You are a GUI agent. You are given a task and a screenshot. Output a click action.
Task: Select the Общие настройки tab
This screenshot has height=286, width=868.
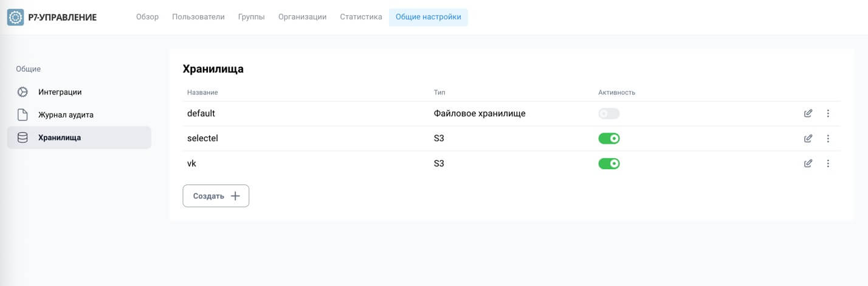tap(429, 17)
